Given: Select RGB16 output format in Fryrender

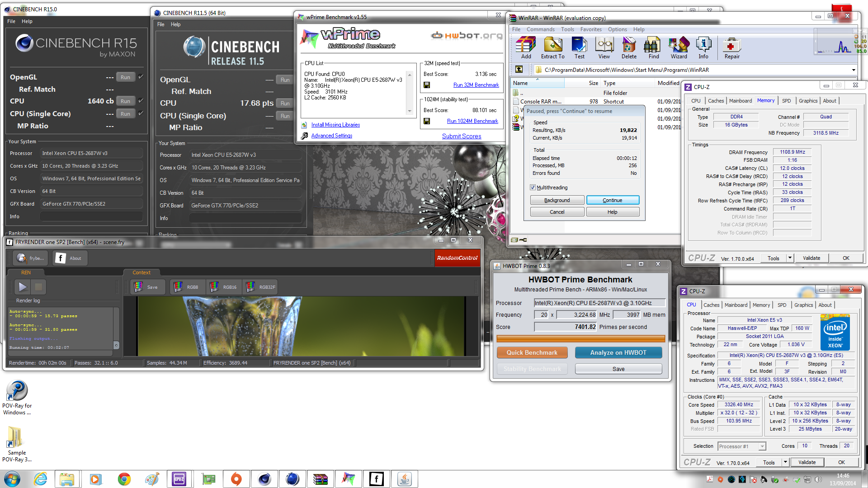Looking at the screenshot, I should point(224,287).
